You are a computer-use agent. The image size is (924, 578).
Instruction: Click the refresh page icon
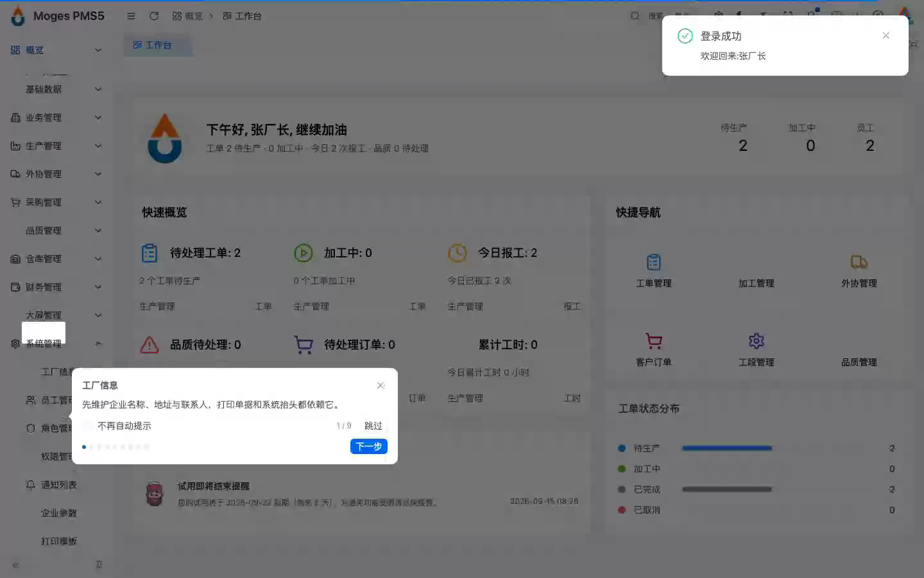[x=154, y=16]
